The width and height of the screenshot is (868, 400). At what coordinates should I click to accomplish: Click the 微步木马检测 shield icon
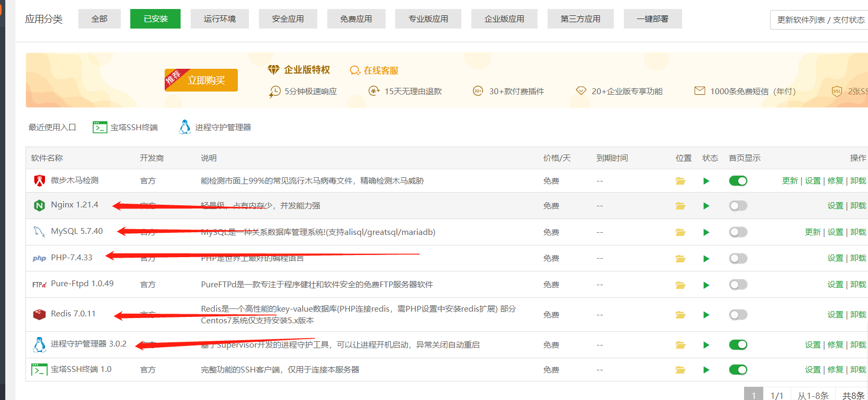coord(39,180)
